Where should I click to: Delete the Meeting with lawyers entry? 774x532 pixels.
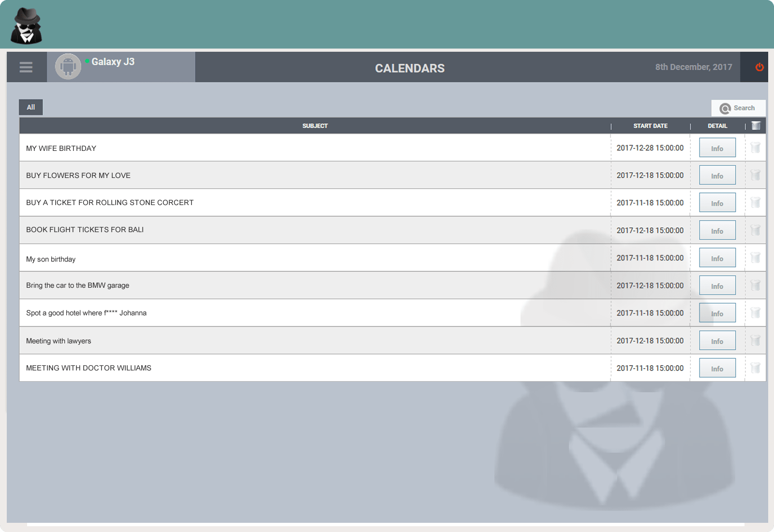click(x=756, y=340)
